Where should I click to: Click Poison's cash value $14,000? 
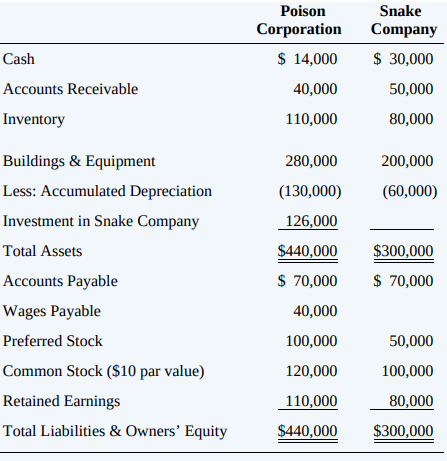[307, 59]
